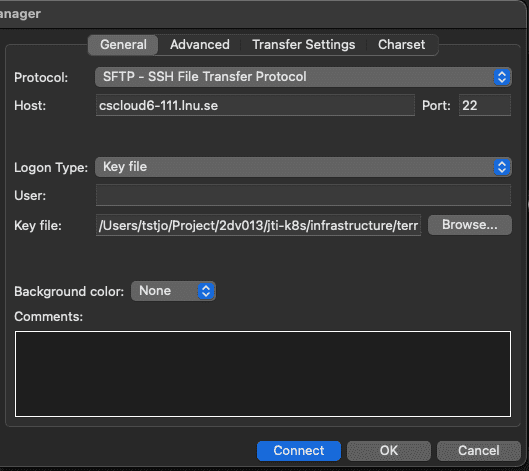Image resolution: width=529 pixels, height=471 pixels.
Task: Click the Key file path field
Action: point(258,225)
